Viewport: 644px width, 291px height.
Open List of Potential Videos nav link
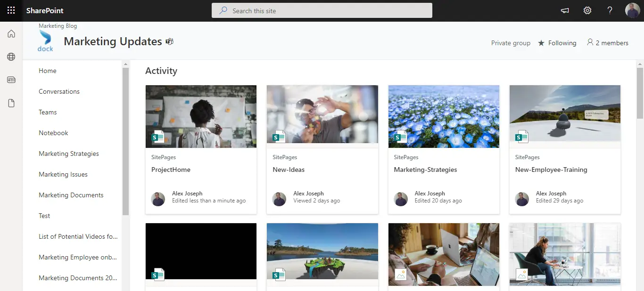[x=78, y=236]
